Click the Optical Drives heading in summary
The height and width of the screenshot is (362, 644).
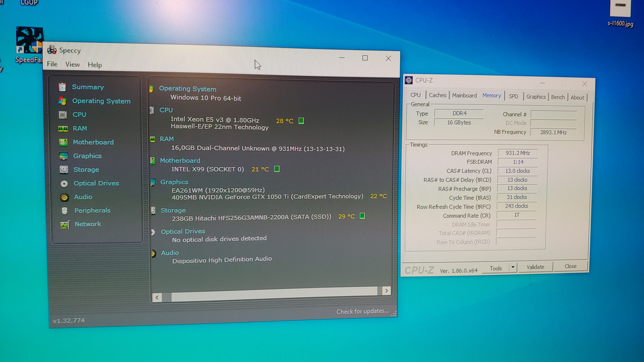183,232
